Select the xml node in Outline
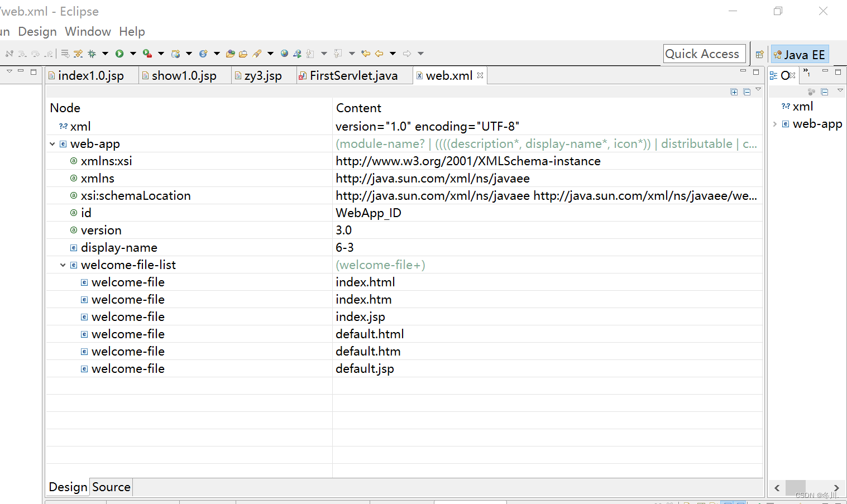Viewport: 847px width, 504px height. pyautogui.click(x=797, y=107)
